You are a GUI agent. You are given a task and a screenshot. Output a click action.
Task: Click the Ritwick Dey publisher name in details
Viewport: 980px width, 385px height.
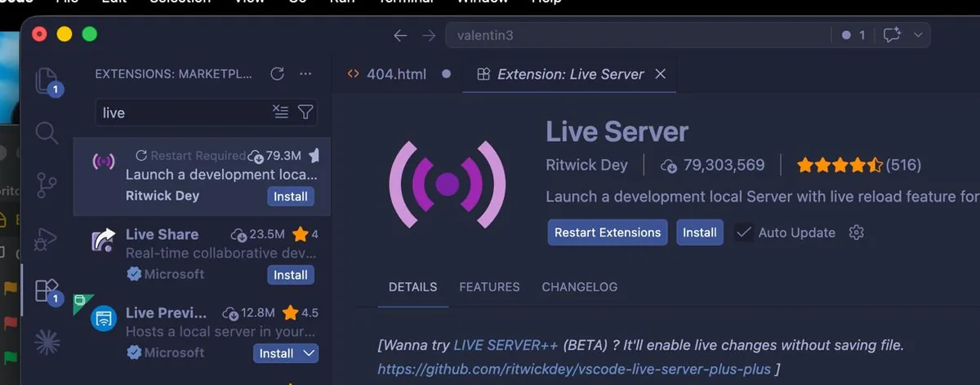pos(586,165)
